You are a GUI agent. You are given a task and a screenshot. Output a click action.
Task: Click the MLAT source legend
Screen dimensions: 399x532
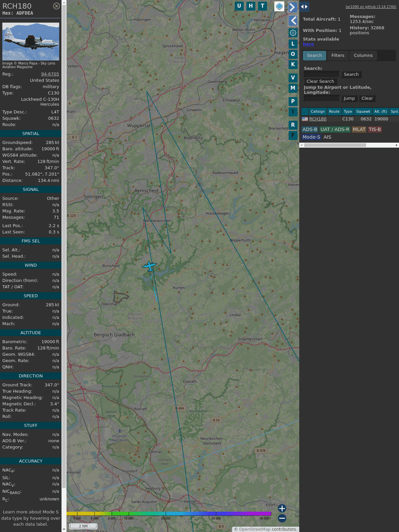(x=359, y=130)
